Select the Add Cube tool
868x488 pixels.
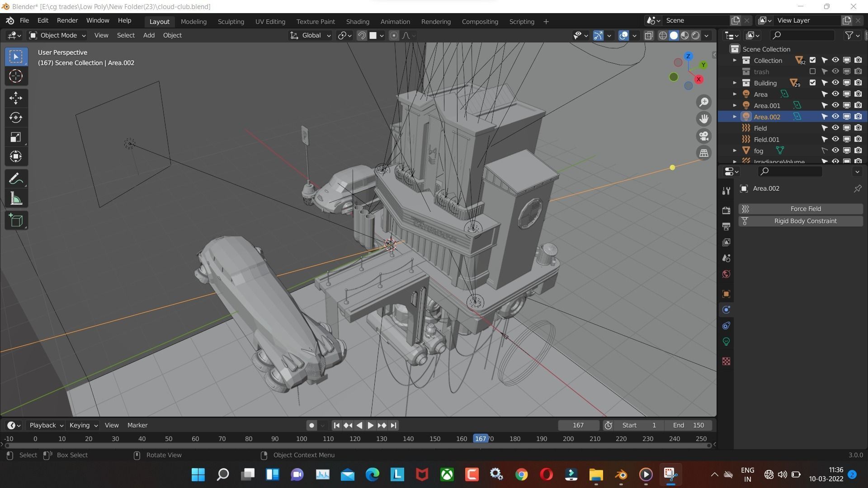point(16,221)
